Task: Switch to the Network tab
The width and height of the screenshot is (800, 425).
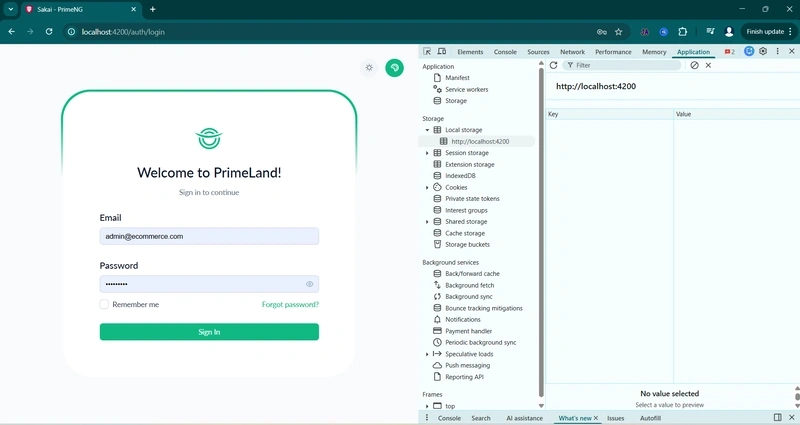Action: tap(572, 52)
